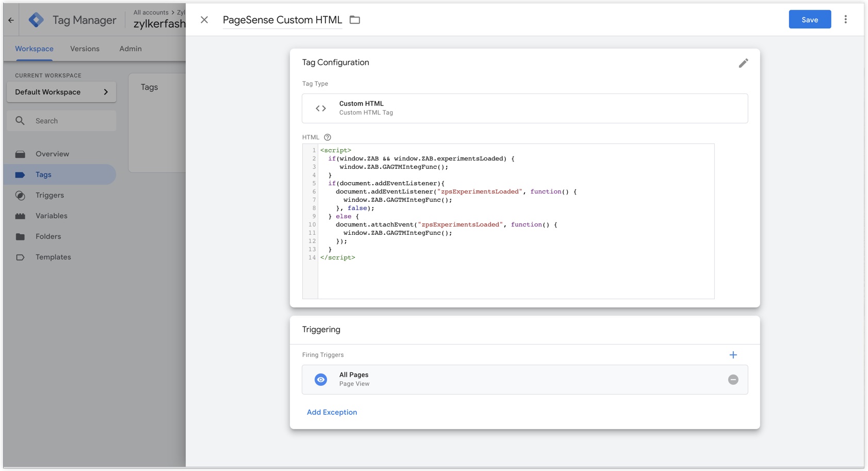Screen dimensions: 868x471
Task: Remove the All Pages trigger with minus icon
Action: tap(733, 380)
